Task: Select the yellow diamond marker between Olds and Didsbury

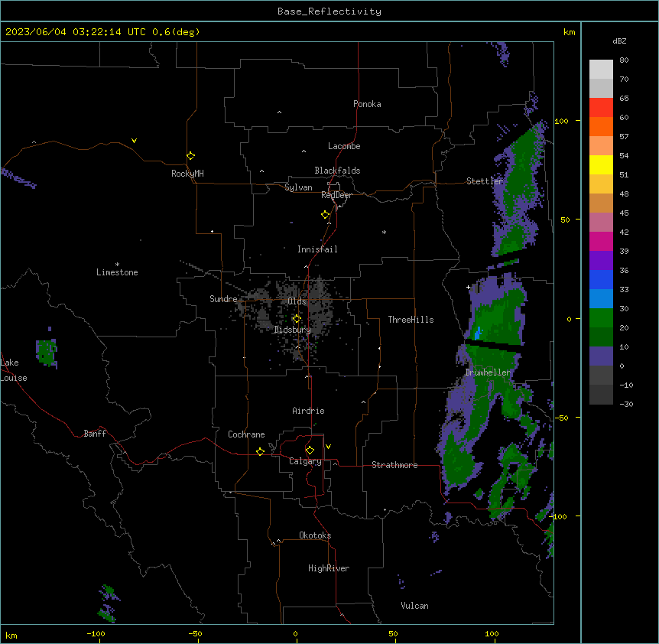Action: [x=297, y=319]
